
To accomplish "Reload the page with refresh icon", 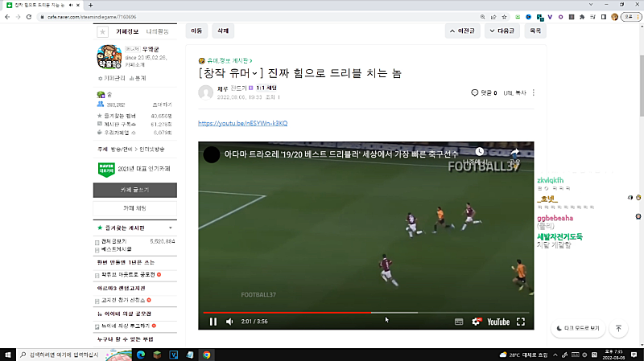I will pyautogui.click(x=29, y=17).
